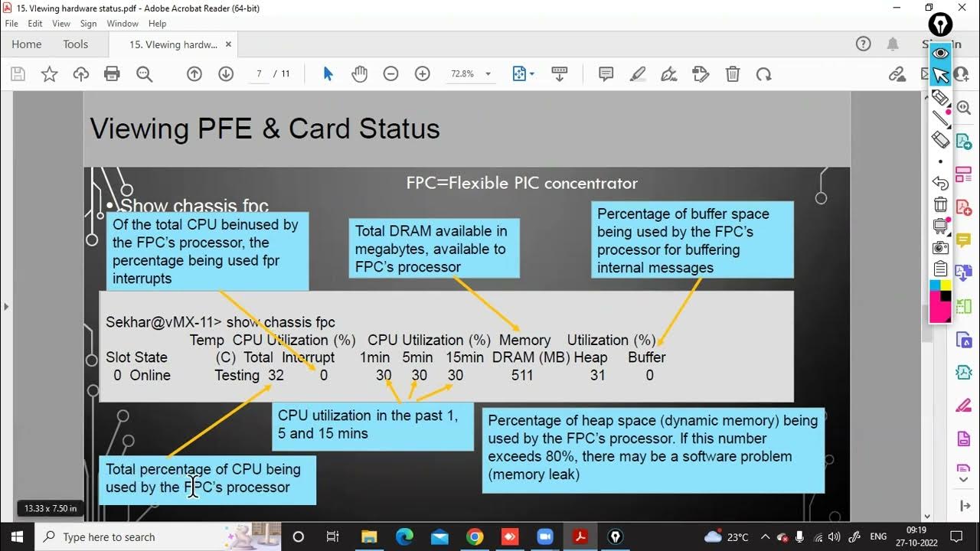Go to next page with down arrow

pyautogui.click(x=226, y=74)
